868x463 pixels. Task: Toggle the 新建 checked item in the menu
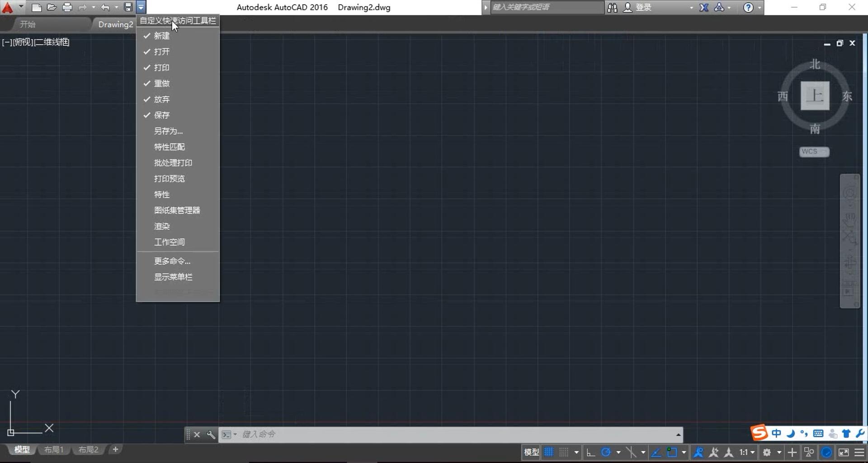point(178,36)
